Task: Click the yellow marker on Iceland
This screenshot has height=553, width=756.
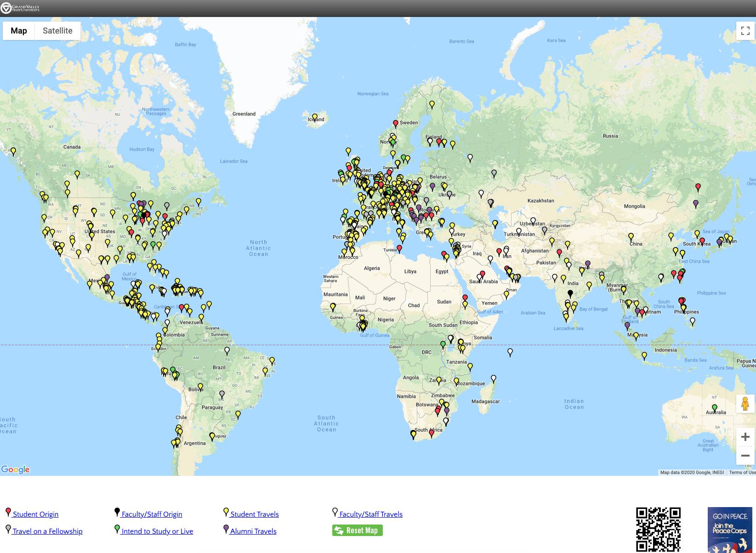Action: [315, 117]
